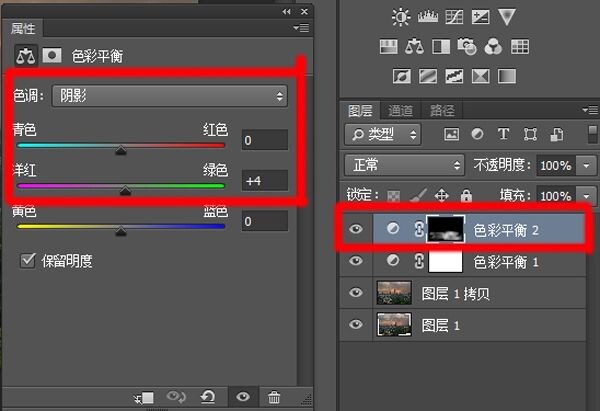This screenshot has width=600, height=411.
Task: Hide the 图层 1 layer
Action: pyautogui.click(x=355, y=325)
